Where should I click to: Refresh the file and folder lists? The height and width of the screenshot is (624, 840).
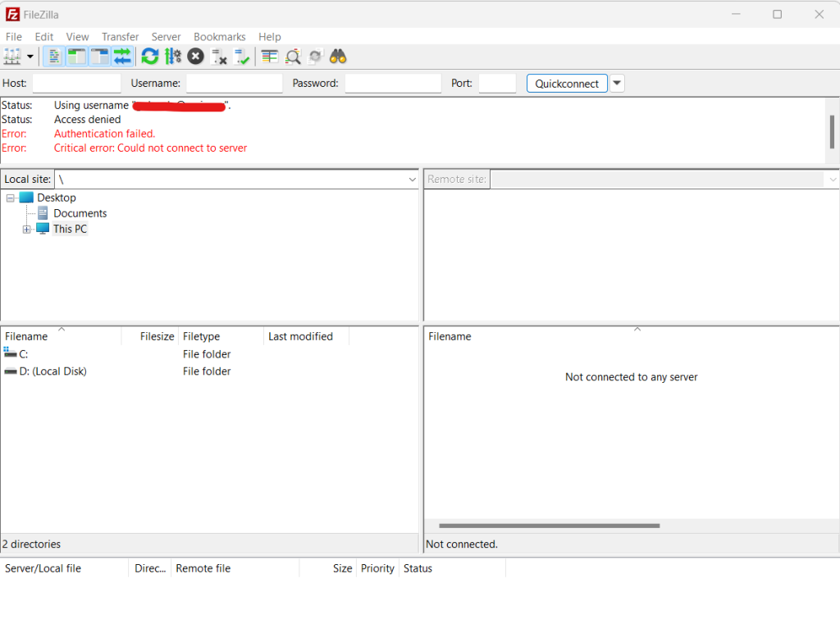(149, 56)
